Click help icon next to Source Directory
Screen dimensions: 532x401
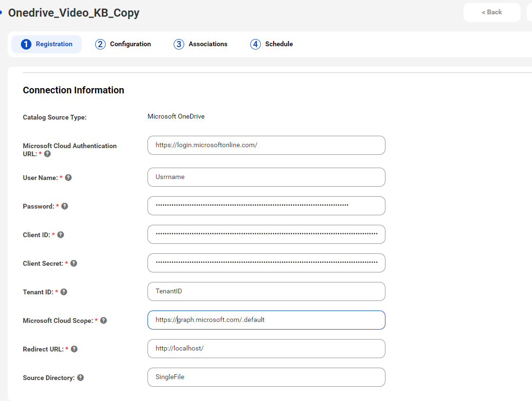tap(80, 378)
